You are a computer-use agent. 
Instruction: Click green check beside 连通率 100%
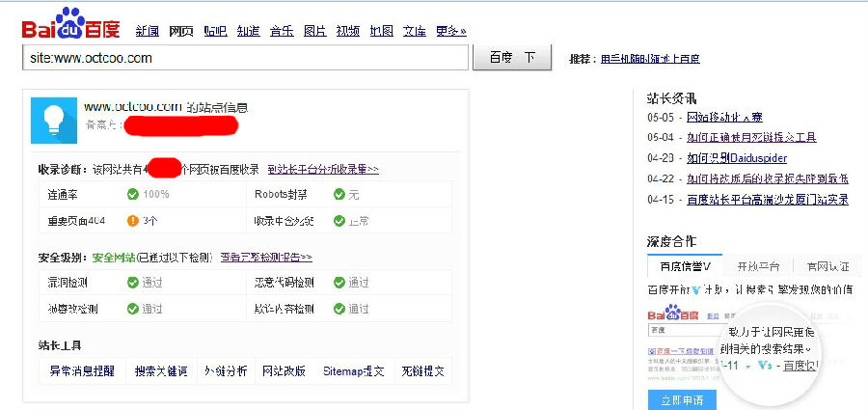pyautogui.click(x=133, y=194)
